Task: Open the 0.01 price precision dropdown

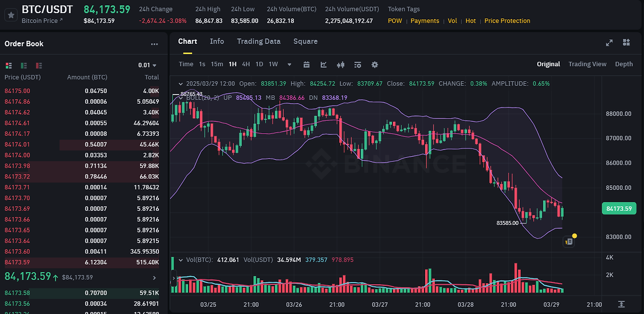Action: [x=147, y=65]
